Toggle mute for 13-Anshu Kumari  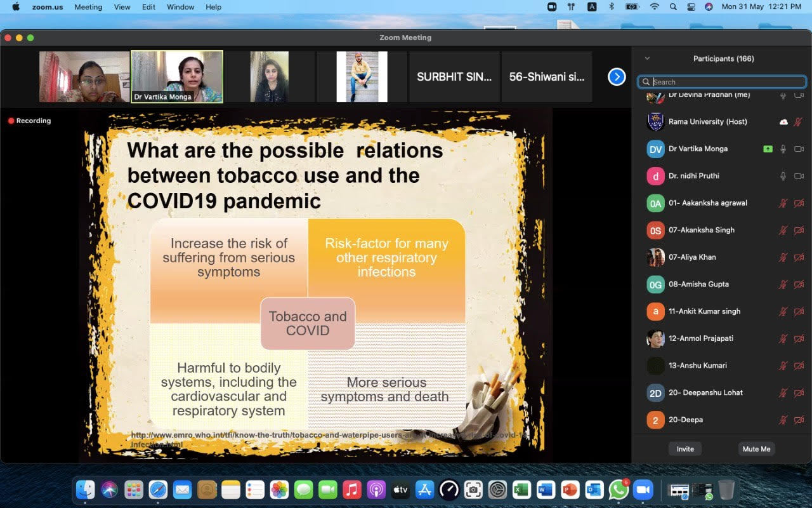(783, 366)
